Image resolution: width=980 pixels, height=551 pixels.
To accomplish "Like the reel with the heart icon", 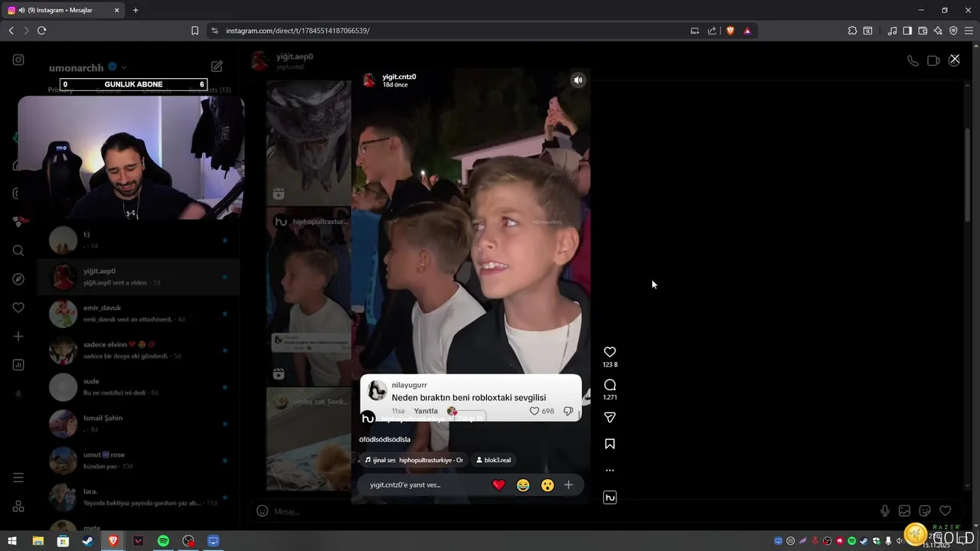I will tap(609, 352).
